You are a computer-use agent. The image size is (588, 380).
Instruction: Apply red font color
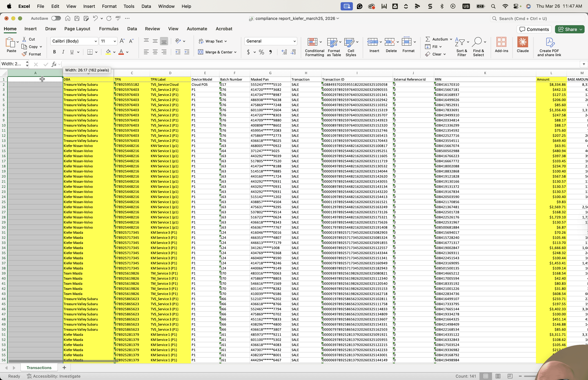pos(121,52)
